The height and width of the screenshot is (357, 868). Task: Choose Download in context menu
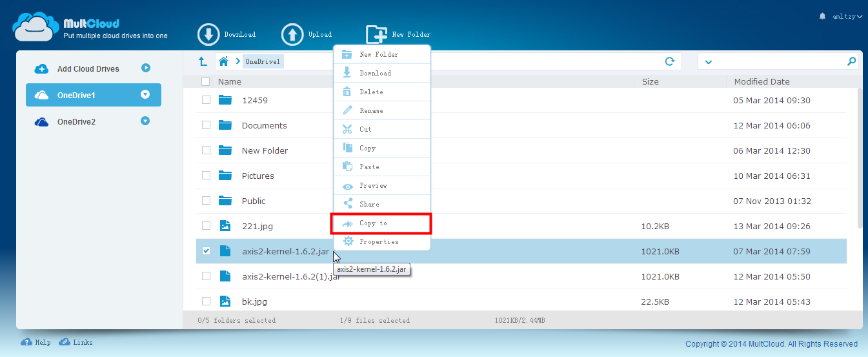point(381,73)
